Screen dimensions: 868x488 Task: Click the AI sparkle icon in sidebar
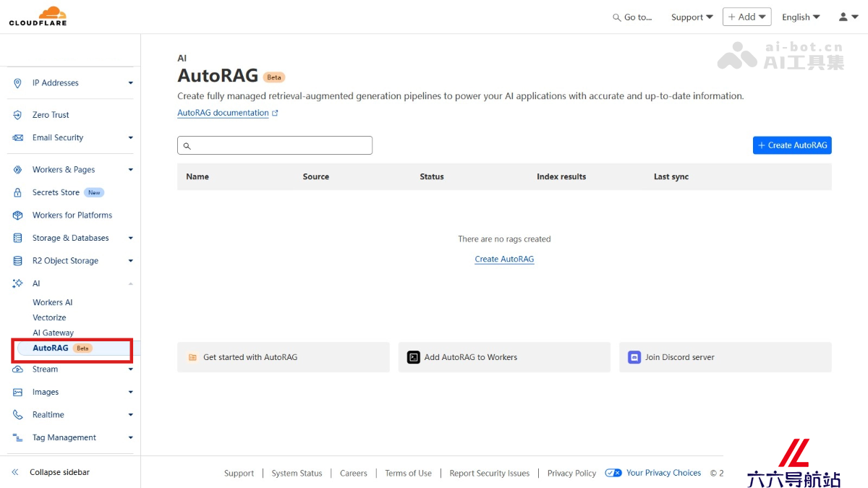click(x=17, y=283)
